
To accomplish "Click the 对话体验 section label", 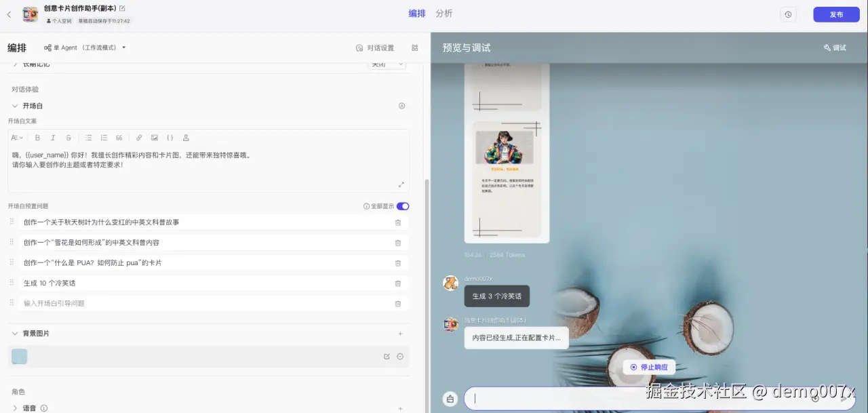I will [25, 90].
